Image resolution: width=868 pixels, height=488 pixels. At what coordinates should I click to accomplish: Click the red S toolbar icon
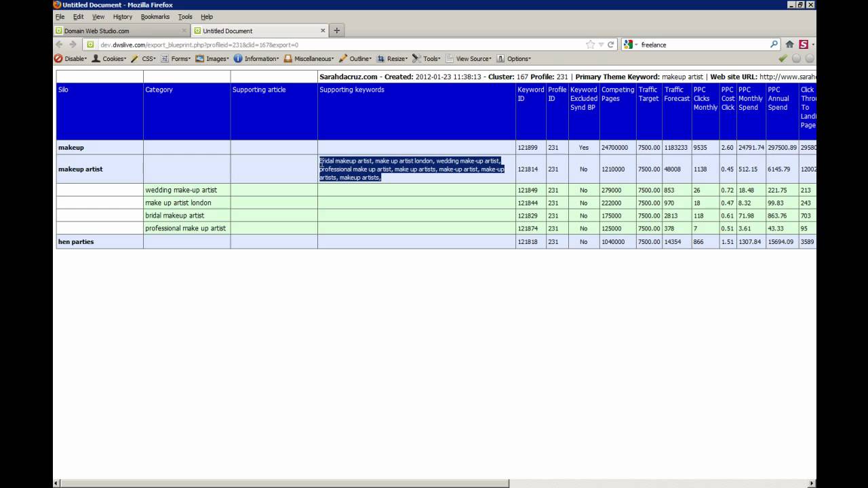[x=804, y=45]
